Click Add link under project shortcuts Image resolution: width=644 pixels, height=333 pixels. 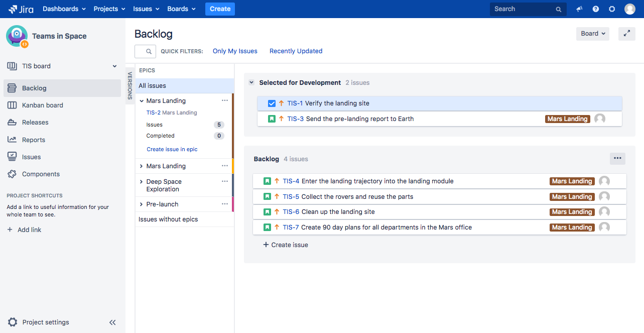(x=24, y=230)
